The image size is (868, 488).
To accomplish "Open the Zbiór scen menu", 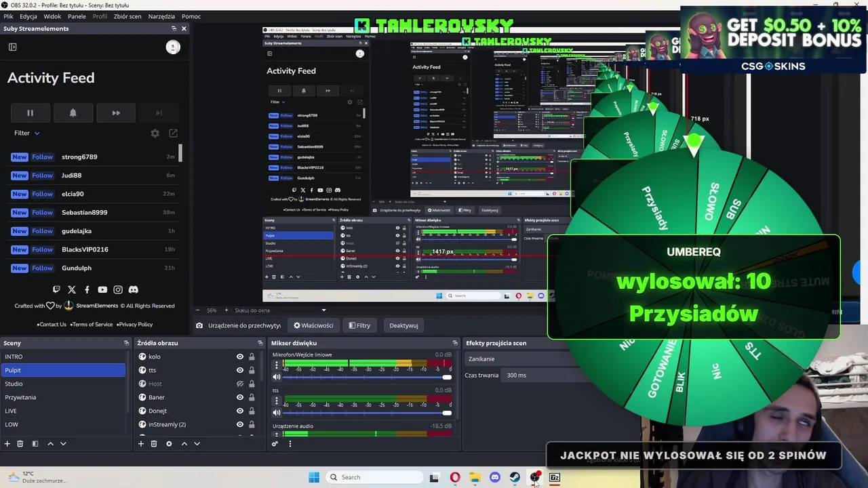I will click(127, 16).
